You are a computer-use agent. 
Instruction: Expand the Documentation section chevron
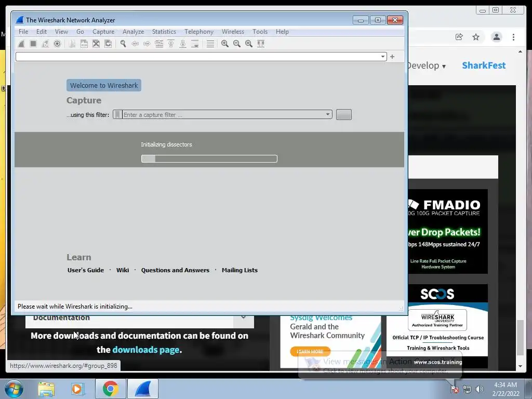[x=243, y=317]
